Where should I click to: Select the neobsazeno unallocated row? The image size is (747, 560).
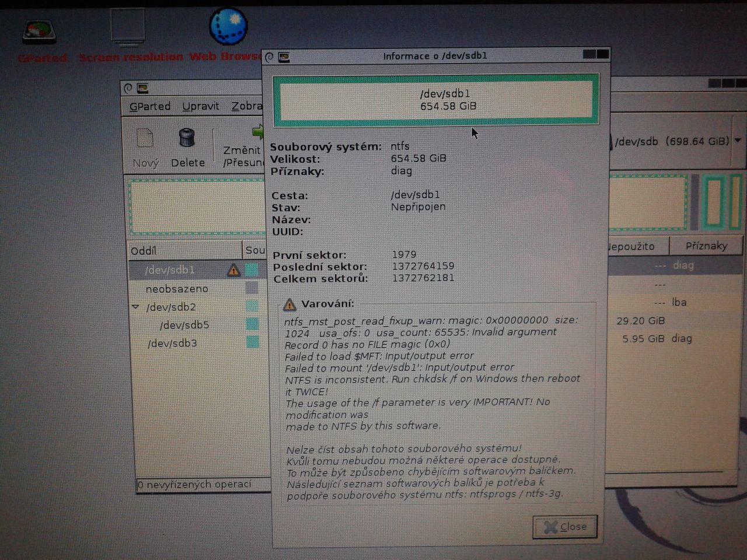[x=197, y=288]
